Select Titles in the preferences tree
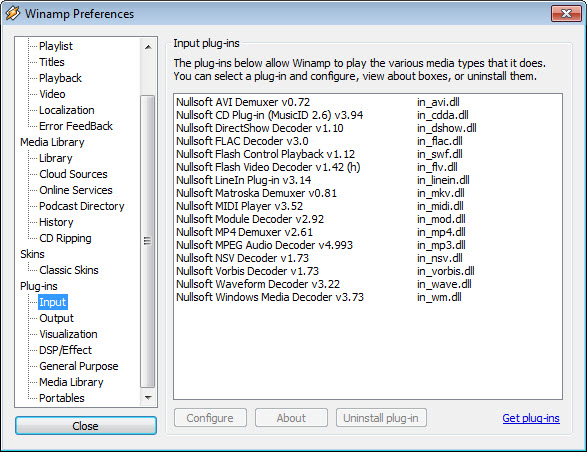The height and width of the screenshot is (452, 587). click(x=52, y=62)
